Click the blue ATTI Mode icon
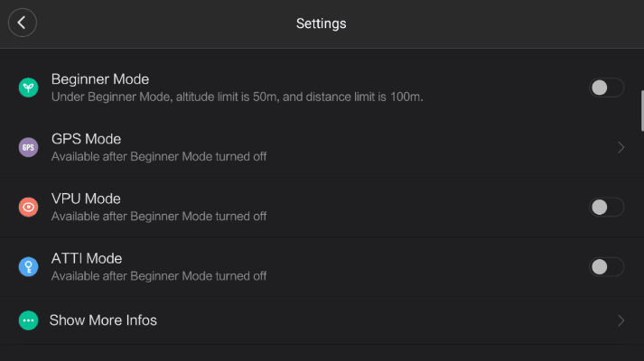 click(x=28, y=266)
